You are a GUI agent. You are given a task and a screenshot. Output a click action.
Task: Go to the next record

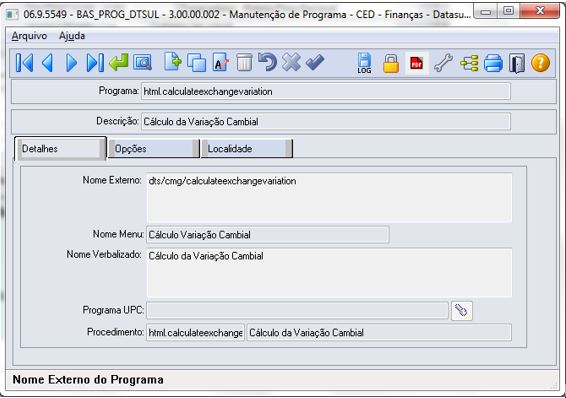[x=71, y=63]
